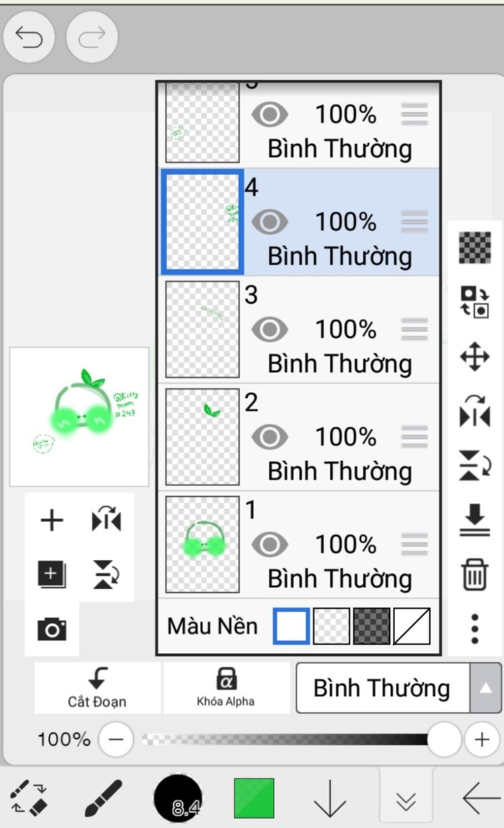This screenshot has height=828, width=504.
Task: Merge layer down with download arrow icon
Action: [x=474, y=519]
